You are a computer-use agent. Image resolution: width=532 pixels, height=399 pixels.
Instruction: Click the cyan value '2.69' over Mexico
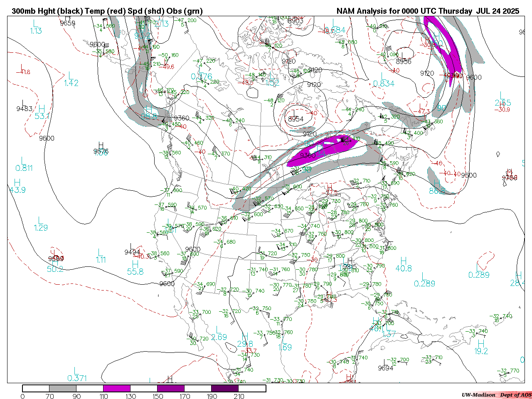(219, 337)
